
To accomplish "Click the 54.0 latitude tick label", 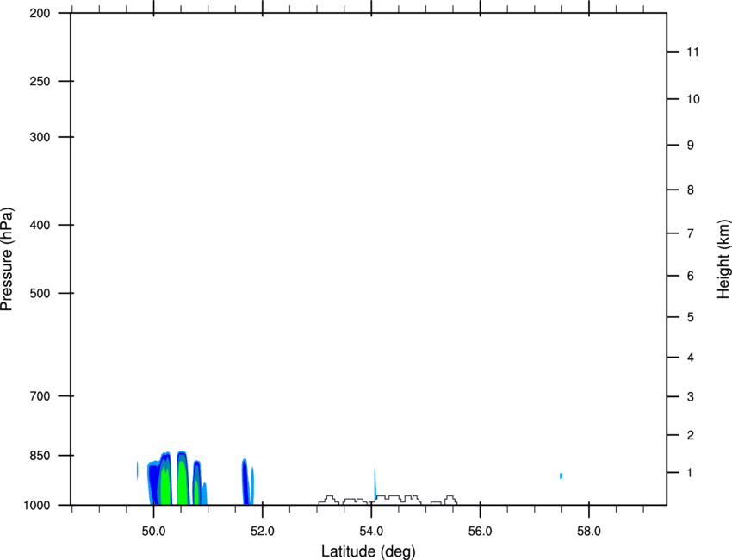I will [371, 532].
